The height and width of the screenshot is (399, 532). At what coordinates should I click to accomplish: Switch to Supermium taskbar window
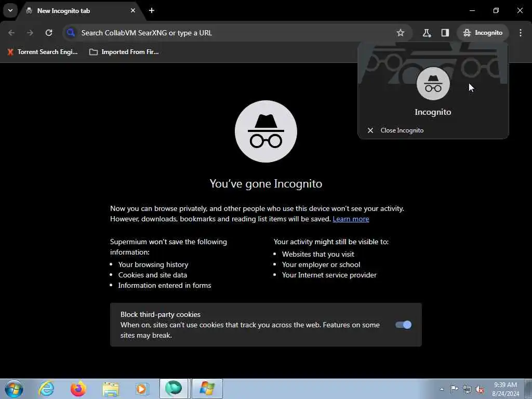point(174,389)
